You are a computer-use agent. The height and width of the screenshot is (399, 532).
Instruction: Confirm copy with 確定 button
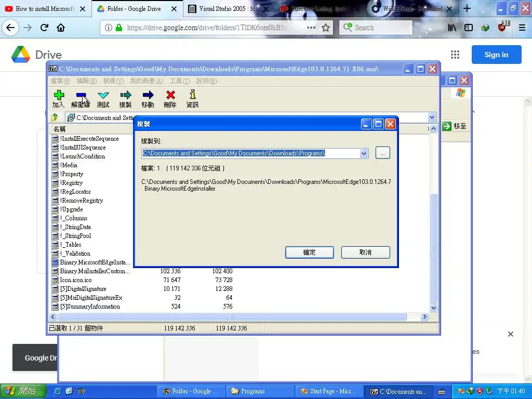[310, 252]
